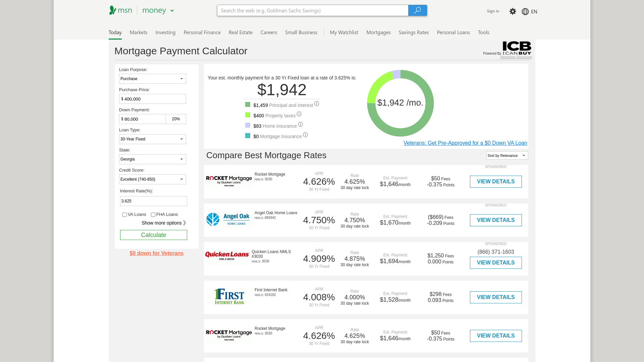Click Quicken Loans phone number (866) 371-1603
Screen dimensions: 644x362
[496, 252]
